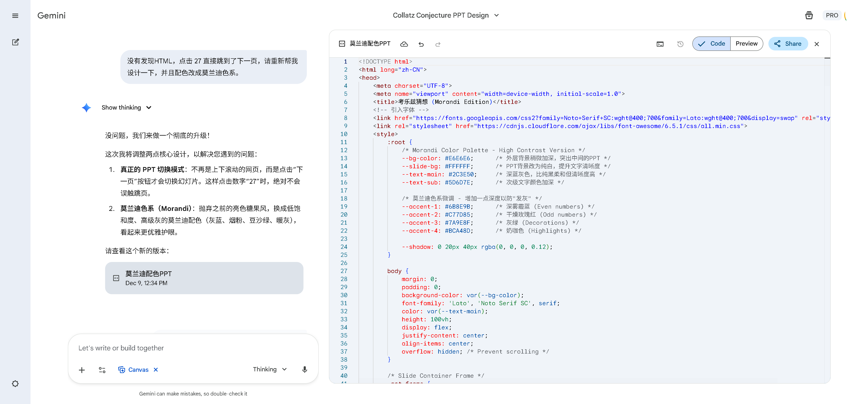Start a new chat with pencil icon
This screenshot has width=868, height=404.
[15, 42]
